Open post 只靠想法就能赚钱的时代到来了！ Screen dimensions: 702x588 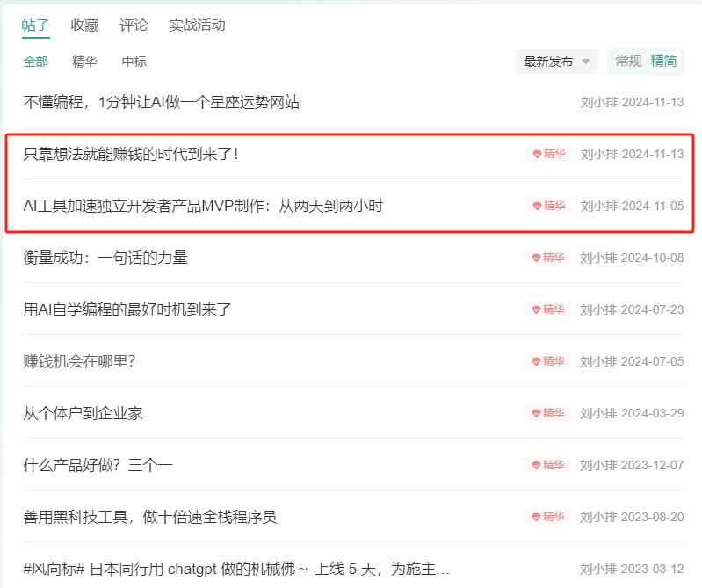coord(131,154)
